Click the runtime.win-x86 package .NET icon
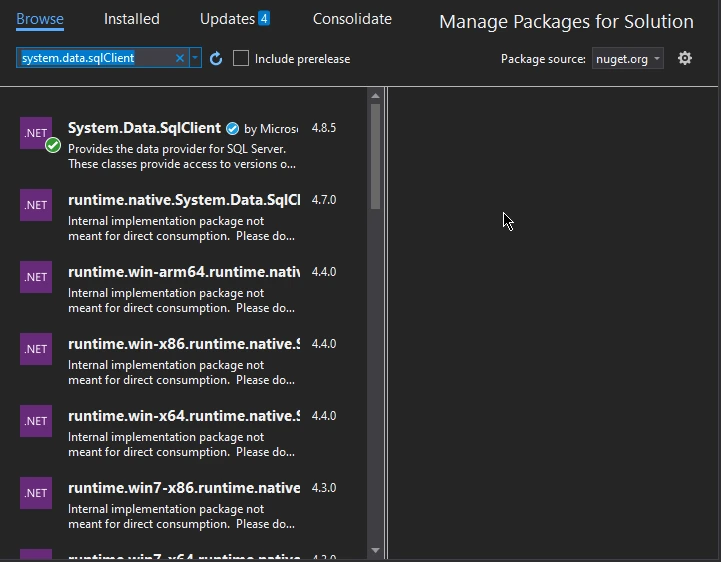721x562 pixels. 36,349
